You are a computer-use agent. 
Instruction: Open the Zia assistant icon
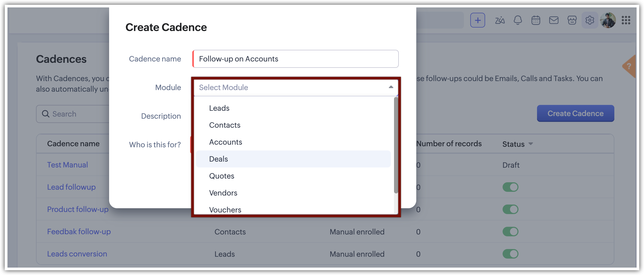[500, 20]
